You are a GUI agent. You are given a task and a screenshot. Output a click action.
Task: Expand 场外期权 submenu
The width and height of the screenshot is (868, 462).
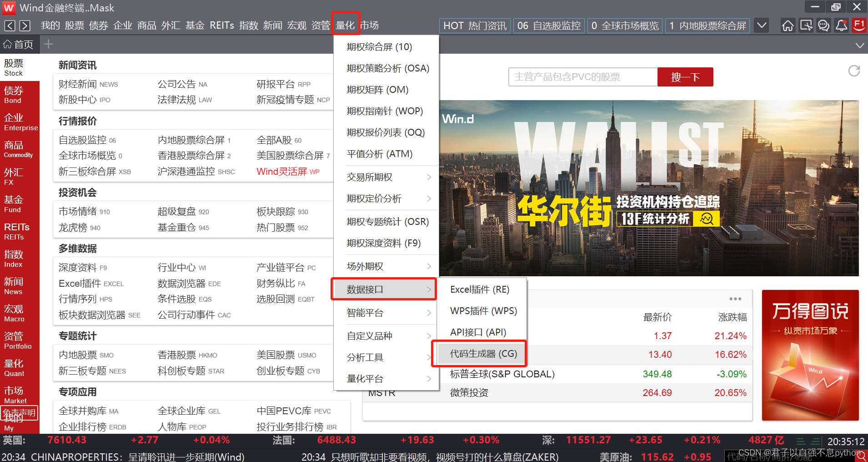[x=386, y=266]
